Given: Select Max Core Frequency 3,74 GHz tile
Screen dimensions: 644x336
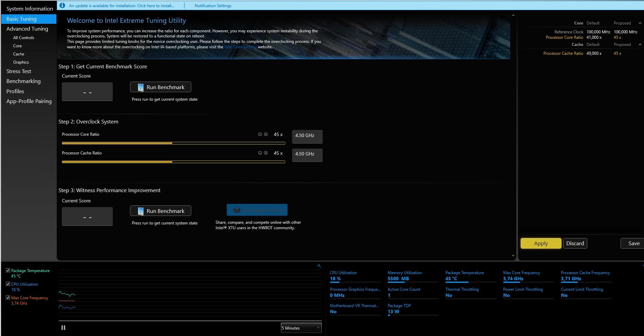Looking at the screenshot, I should [x=529, y=276].
